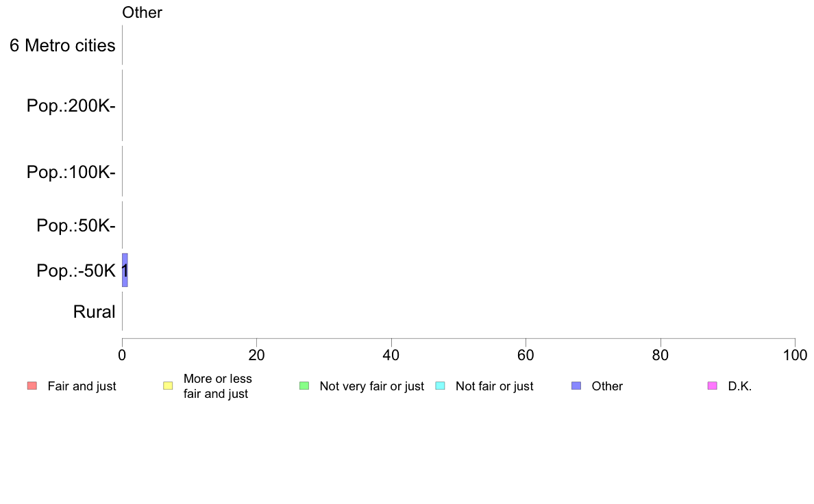
Task: Click the Other chart title
Action: click(x=142, y=12)
